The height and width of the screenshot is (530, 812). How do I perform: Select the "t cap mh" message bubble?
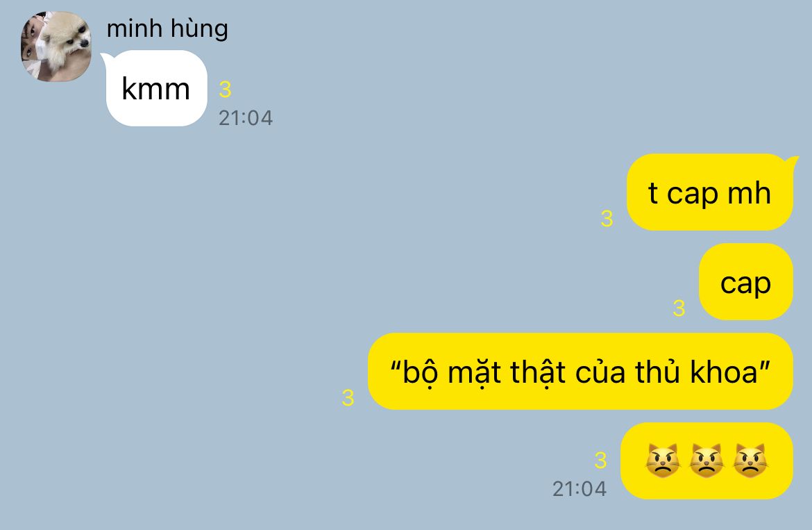[x=709, y=192]
